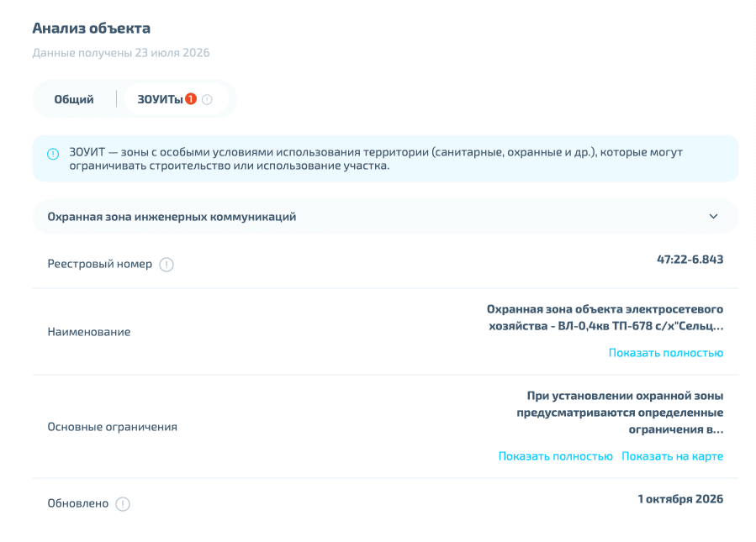Click the red notification badge on ЗОУИТы
The image size is (756, 542).
191,99
